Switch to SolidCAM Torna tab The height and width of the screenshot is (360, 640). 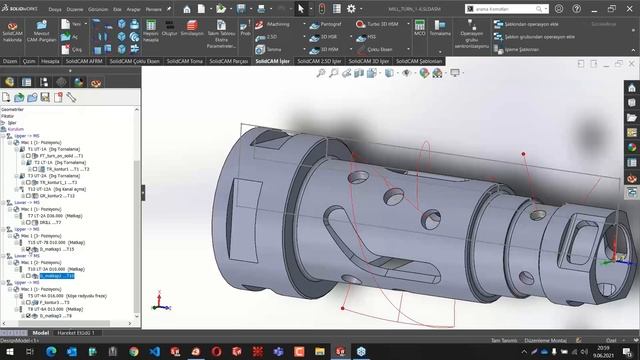(x=184, y=61)
